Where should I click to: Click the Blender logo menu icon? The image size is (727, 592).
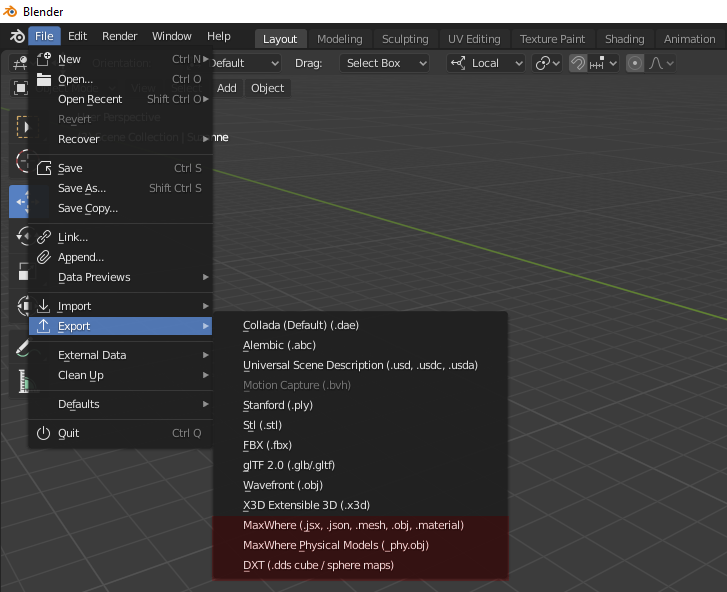(17, 36)
